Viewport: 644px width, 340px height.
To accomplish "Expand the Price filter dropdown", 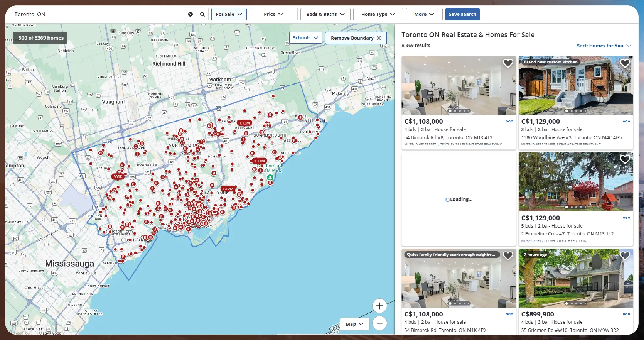I will [x=273, y=14].
